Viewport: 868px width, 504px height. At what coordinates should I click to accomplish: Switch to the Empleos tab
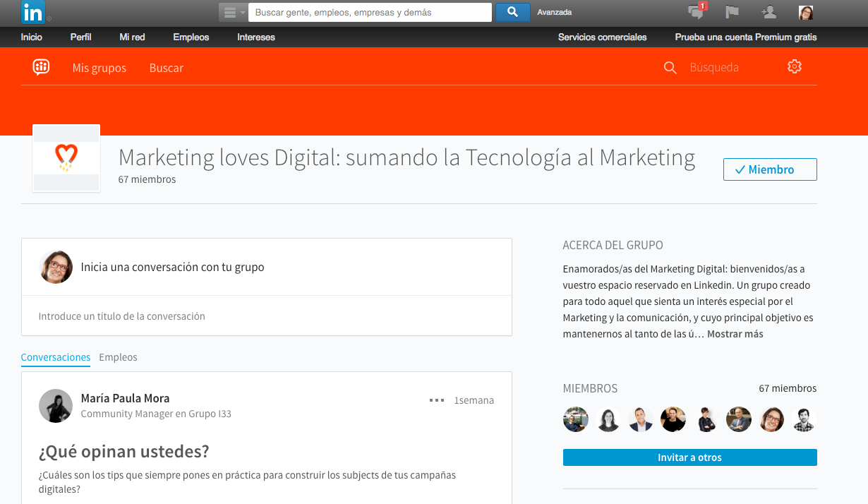[x=118, y=357]
